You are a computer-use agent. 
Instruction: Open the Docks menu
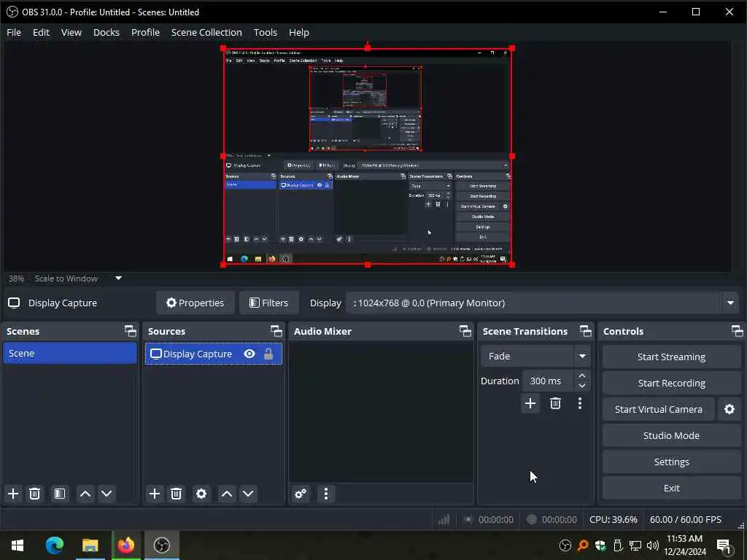point(107,32)
